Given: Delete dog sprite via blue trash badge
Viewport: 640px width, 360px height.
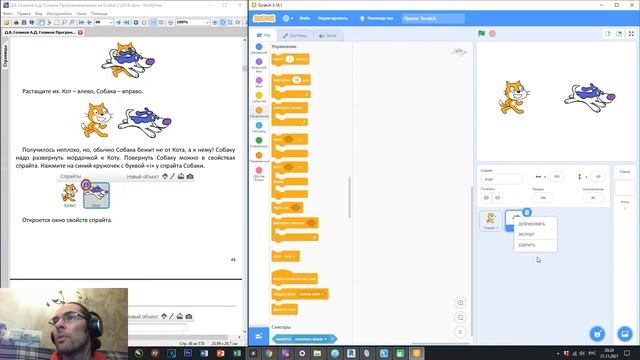Looking at the screenshot, I should click(x=527, y=212).
